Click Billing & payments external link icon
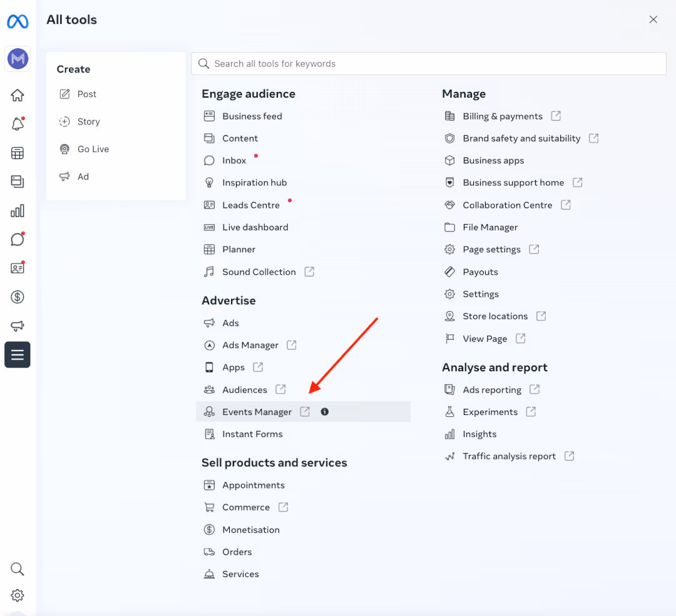The width and height of the screenshot is (676, 616). click(556, 116)
